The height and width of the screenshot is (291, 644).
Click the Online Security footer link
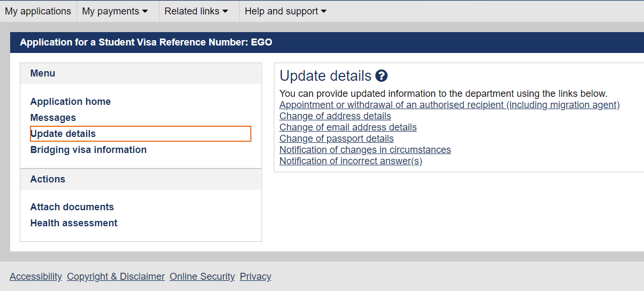202,277
